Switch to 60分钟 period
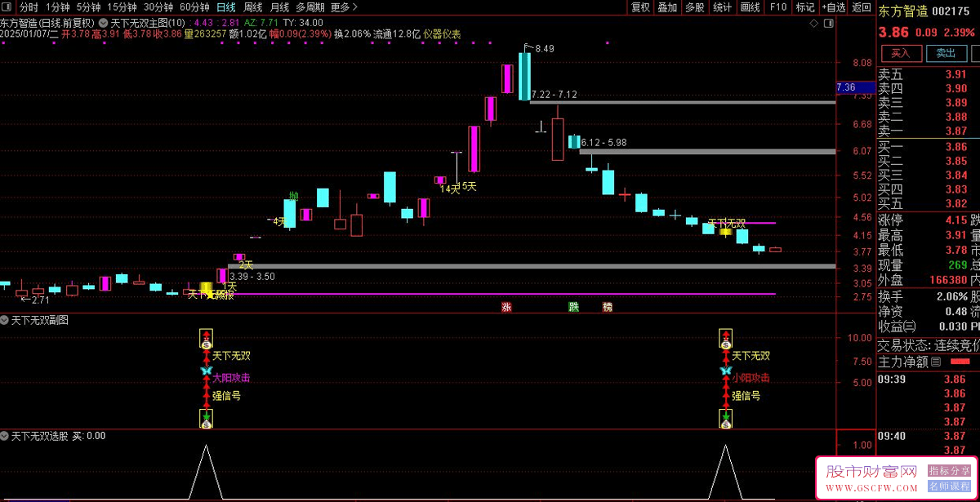 tap(194, 7)
